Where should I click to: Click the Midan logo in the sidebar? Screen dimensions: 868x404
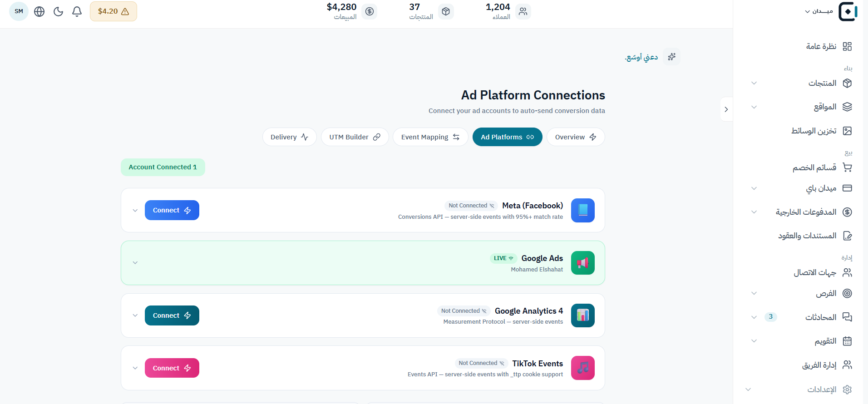click(848, 11)
